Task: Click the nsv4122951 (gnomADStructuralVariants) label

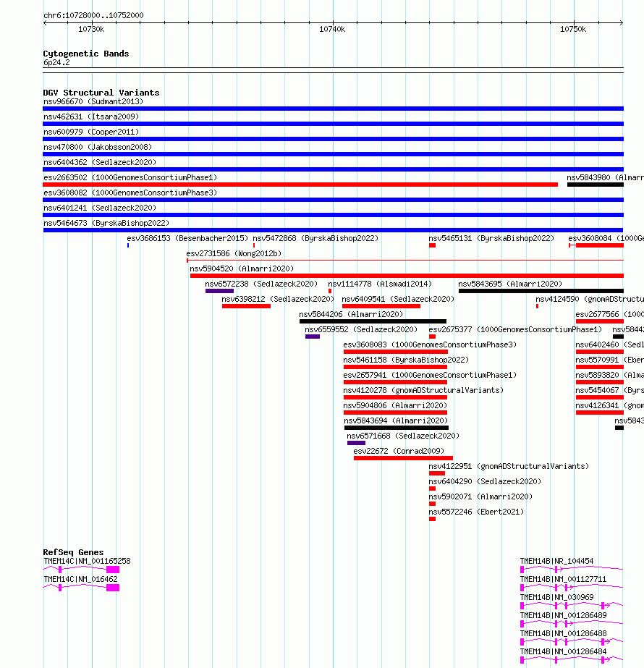Action: [509, 466]
